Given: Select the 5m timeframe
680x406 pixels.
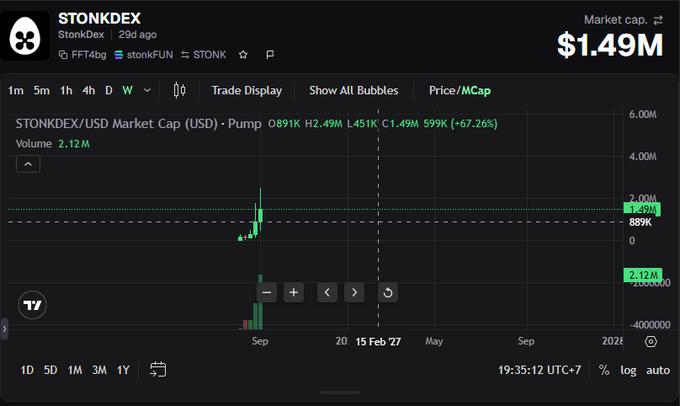Looking at the screenshot, I should coord(42,90).
